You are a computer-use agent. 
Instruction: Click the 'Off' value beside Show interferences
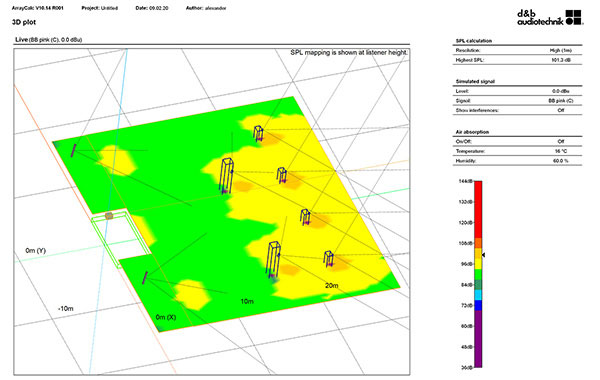click(x=561, y=110)
